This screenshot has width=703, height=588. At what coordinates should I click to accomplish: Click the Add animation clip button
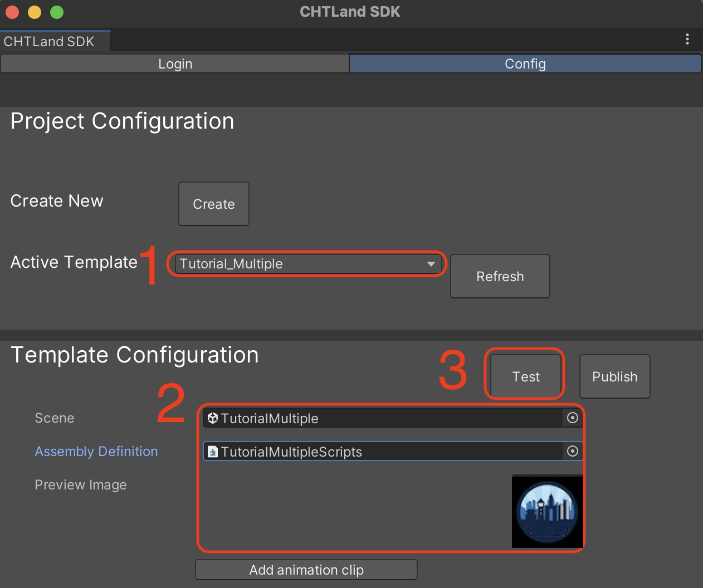306,570
